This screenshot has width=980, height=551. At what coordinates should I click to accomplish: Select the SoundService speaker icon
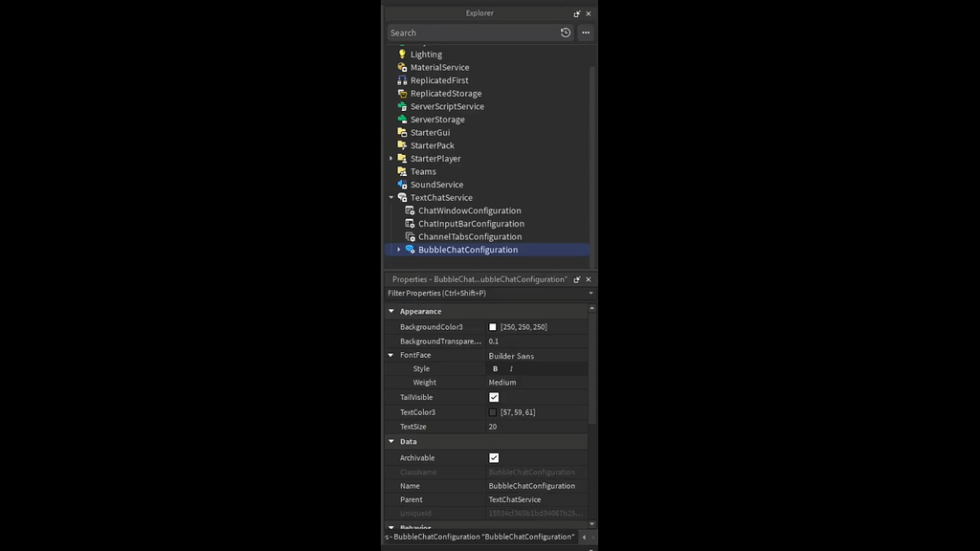click(x=403, y=184)
